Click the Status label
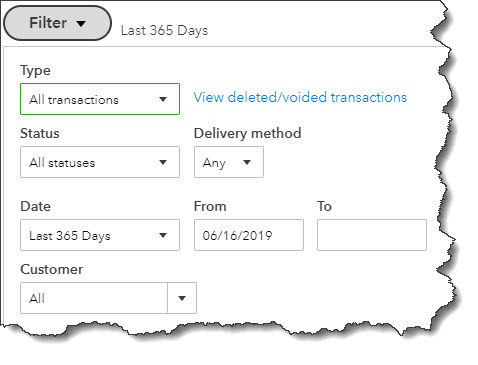 coord(40,133)
